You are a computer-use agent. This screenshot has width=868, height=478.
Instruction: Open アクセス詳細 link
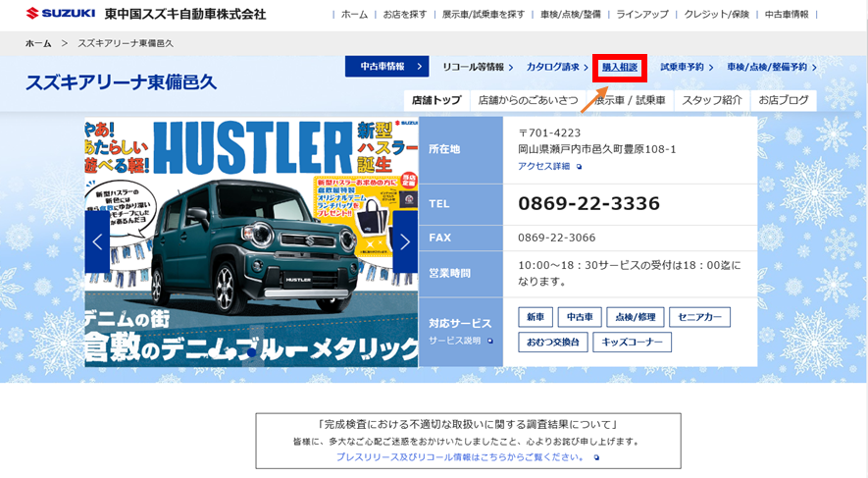pos(543,166)
